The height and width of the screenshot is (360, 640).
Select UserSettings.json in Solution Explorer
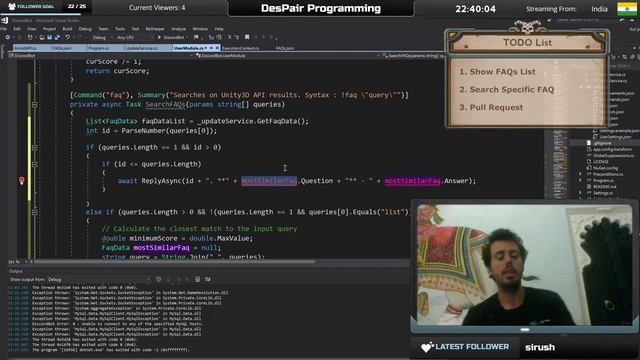(616, 137)
